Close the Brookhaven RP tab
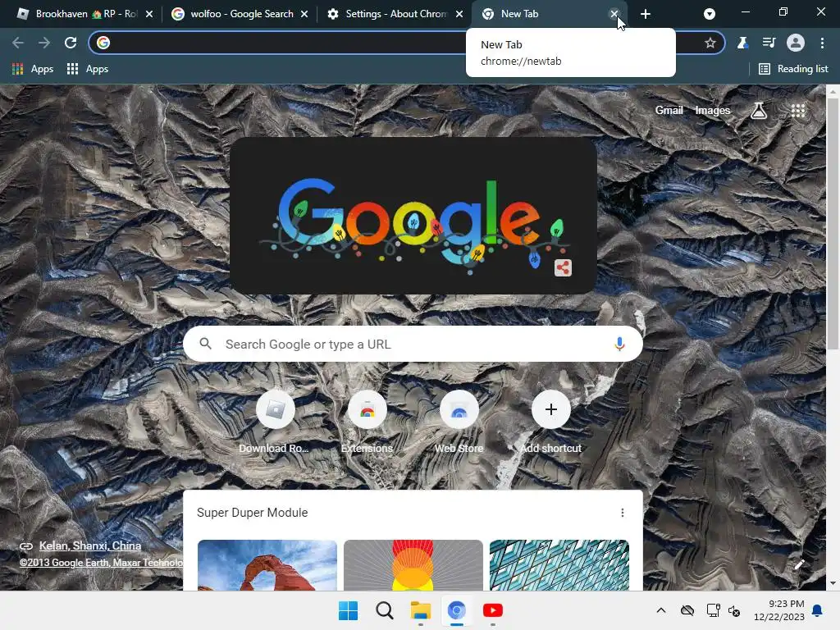The image size is (840, 630). point(149,14)
